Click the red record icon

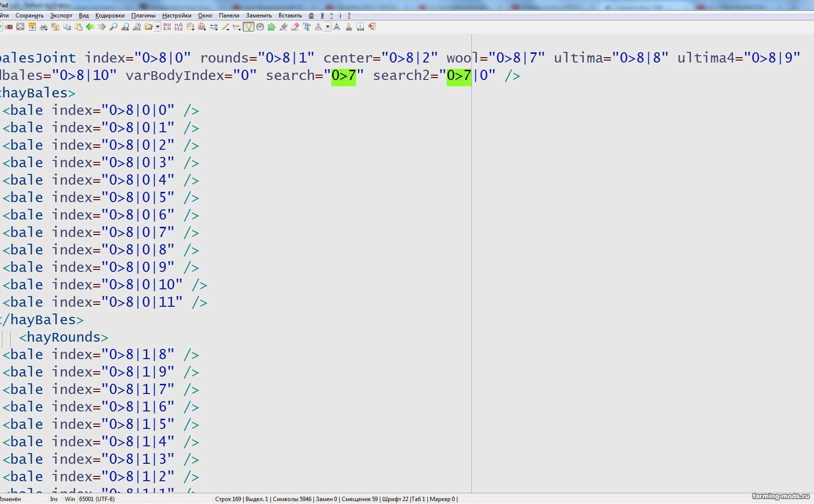pyautogui.click(x=9, y=27)
